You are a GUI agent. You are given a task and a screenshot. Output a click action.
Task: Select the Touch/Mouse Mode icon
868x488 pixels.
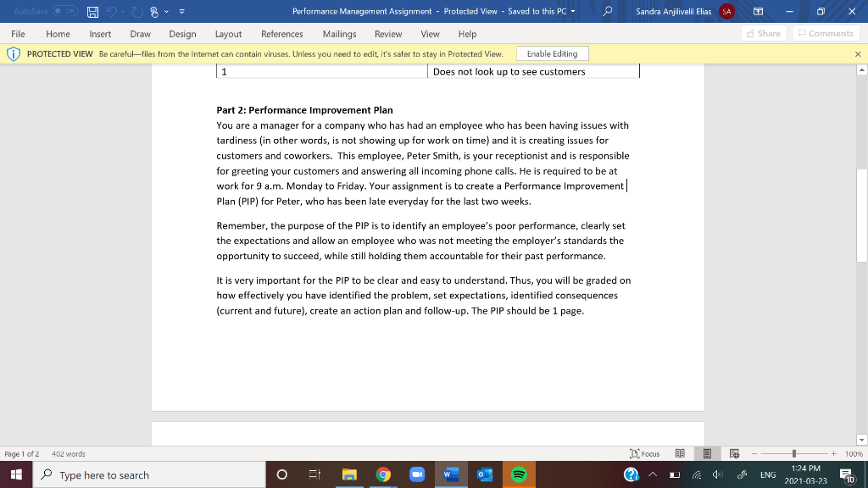[153, 12]
